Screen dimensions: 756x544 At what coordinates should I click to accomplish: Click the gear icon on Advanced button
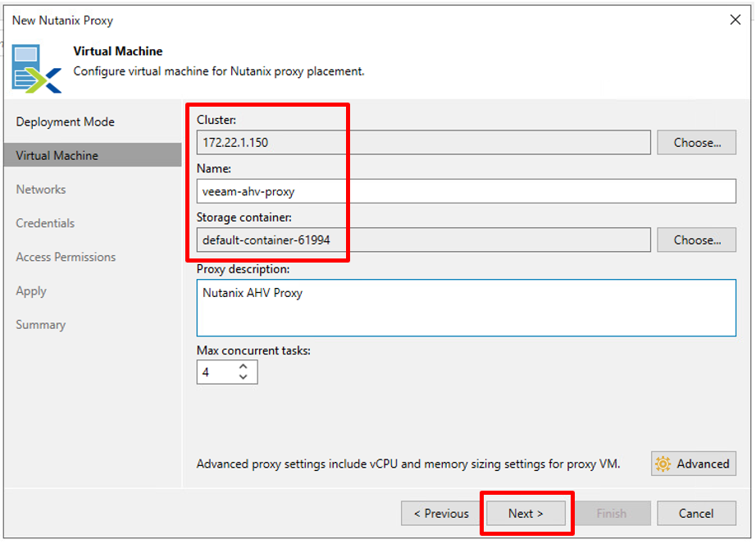[663, 464]
